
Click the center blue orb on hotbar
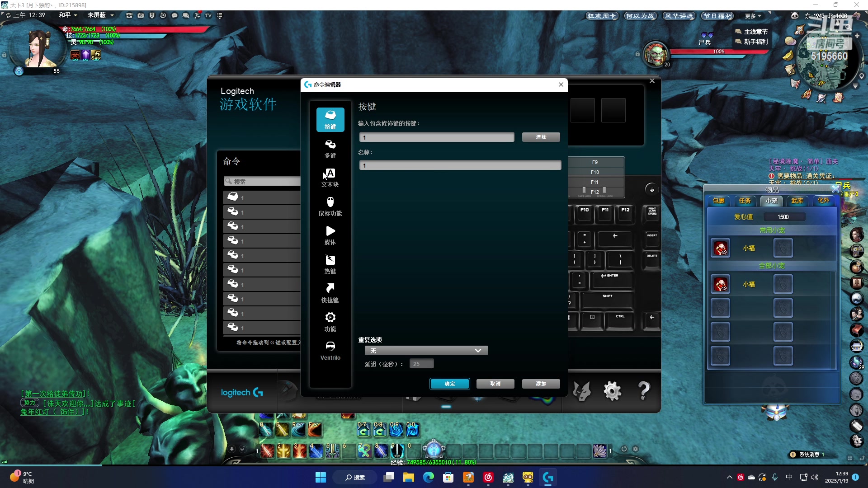[x=434, y=449]
